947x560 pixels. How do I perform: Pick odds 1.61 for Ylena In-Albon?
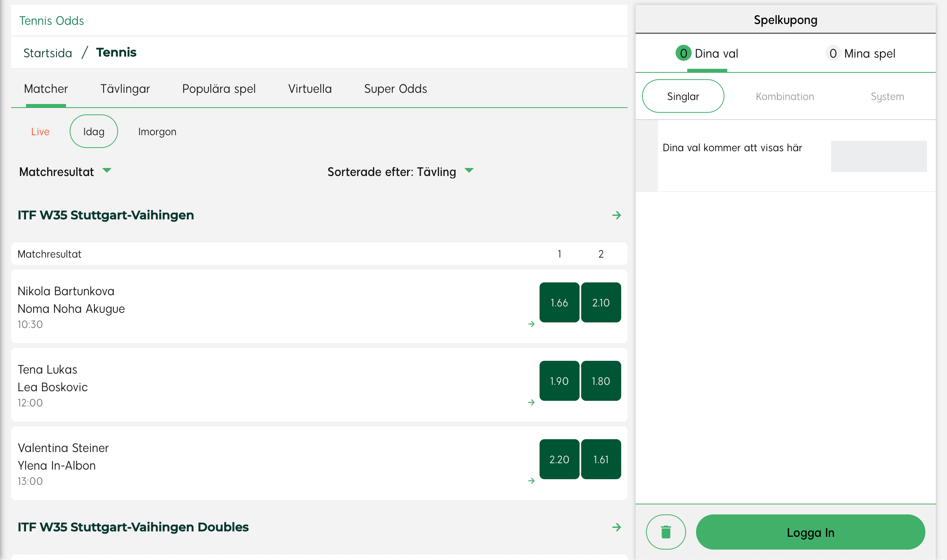click(x=601, y=459)
